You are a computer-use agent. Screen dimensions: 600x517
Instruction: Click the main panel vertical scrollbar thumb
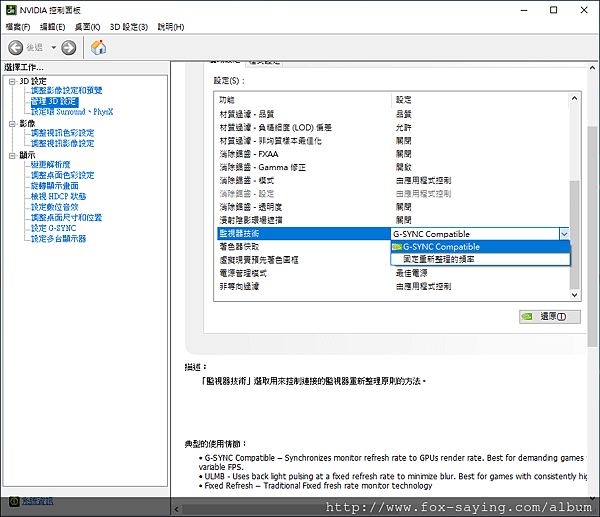(592, 236)
